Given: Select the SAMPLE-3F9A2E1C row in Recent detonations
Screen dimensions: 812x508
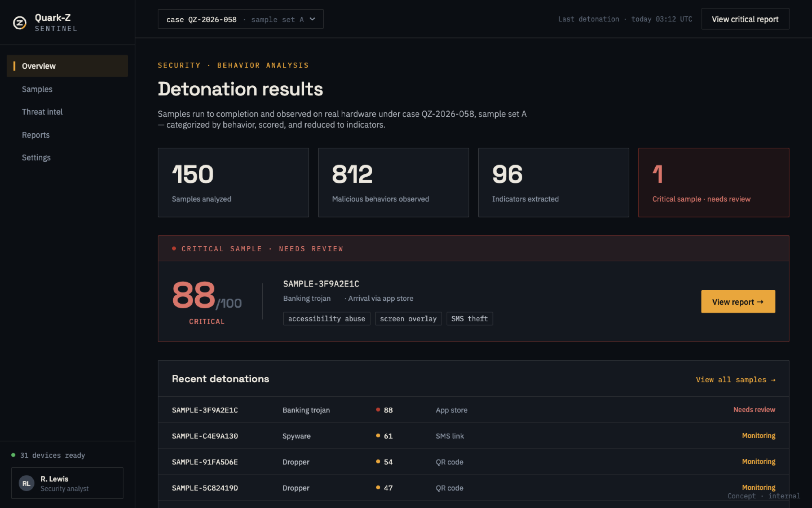Looking at the screenshot, I should coord(473,410).
